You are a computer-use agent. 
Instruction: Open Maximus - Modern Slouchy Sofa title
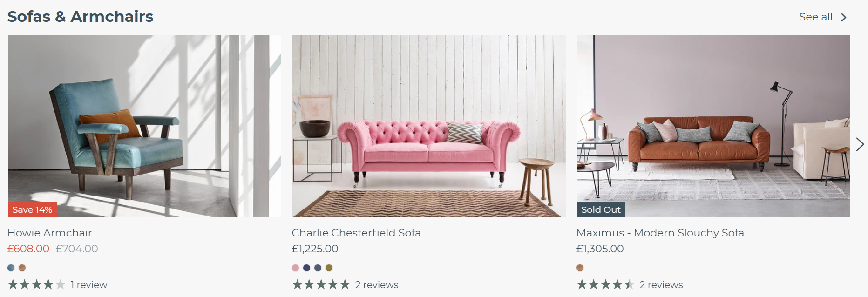tap(660, 233)
